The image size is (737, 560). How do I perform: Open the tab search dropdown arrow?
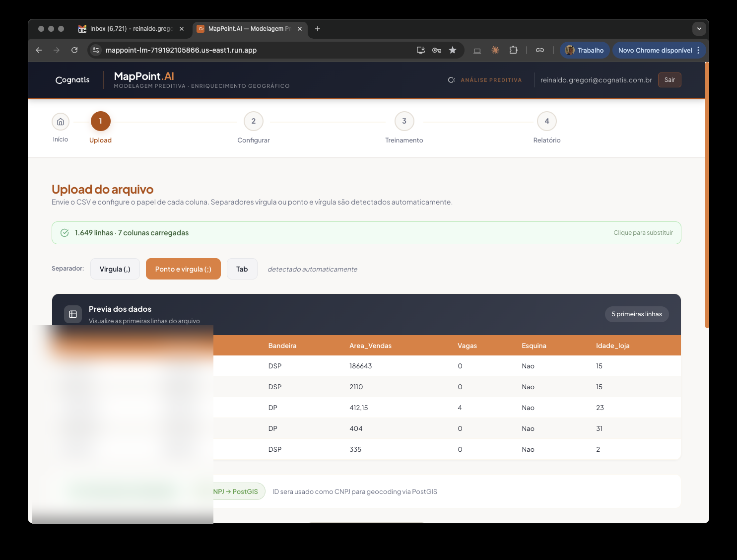699,29
